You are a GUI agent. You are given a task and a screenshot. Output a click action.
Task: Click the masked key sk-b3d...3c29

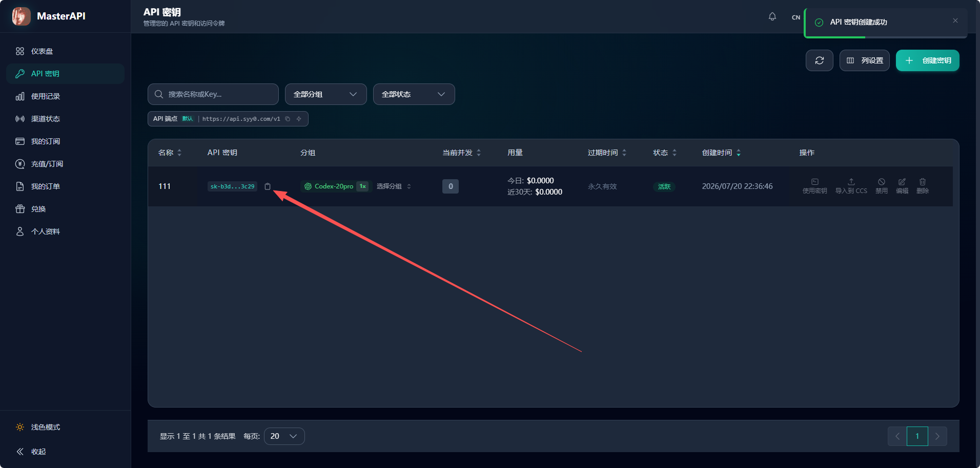[x=232, y=186]
